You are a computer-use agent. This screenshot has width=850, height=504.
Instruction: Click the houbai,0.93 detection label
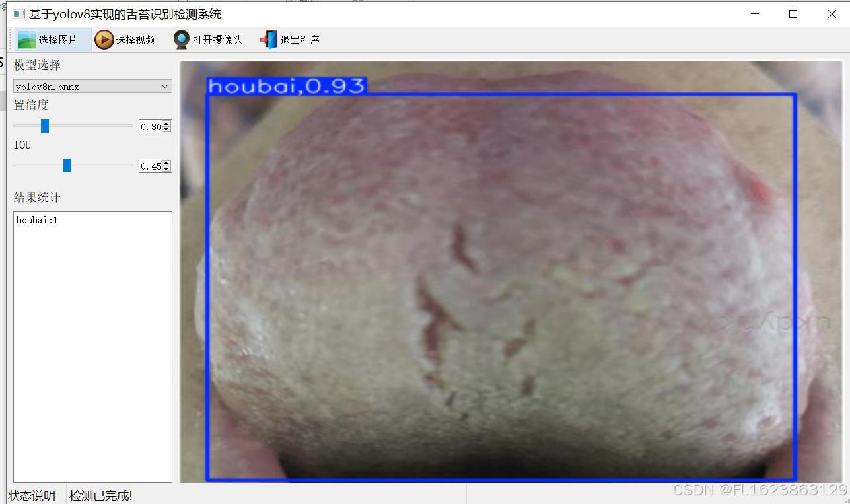(286, 86)
